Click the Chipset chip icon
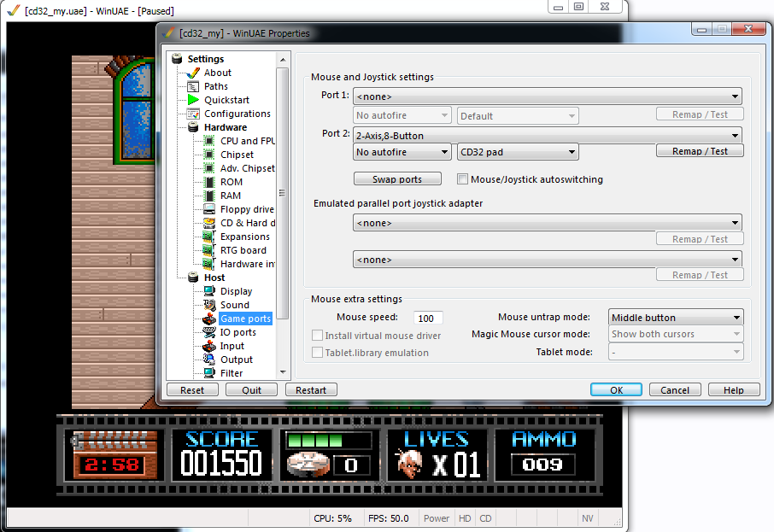The height and width of the screenshot is (532, 774). point(209,155)
